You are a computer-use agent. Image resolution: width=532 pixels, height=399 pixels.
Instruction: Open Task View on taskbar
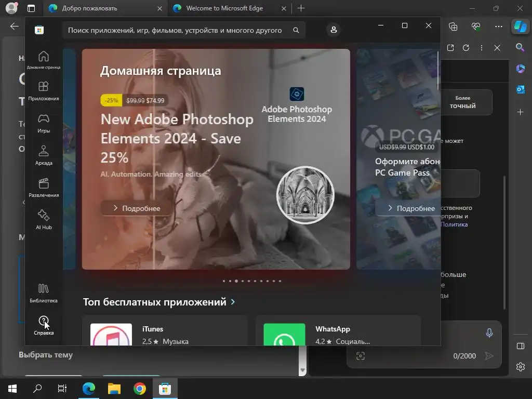point(62,388)
